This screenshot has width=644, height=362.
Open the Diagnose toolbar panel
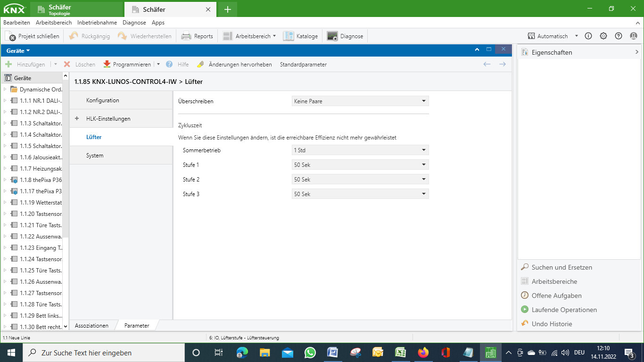348,35
